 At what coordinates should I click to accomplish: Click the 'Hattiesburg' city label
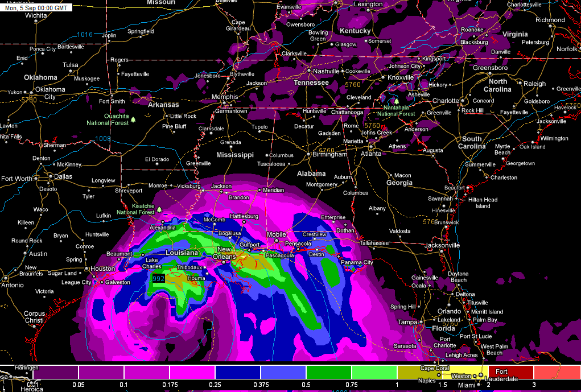[244, 216]
